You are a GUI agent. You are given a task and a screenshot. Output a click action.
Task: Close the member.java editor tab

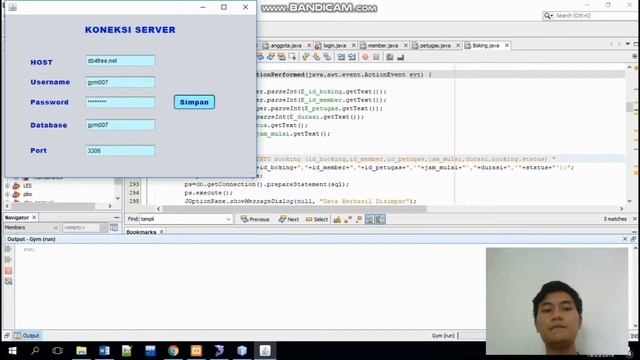tap(406, 45)
